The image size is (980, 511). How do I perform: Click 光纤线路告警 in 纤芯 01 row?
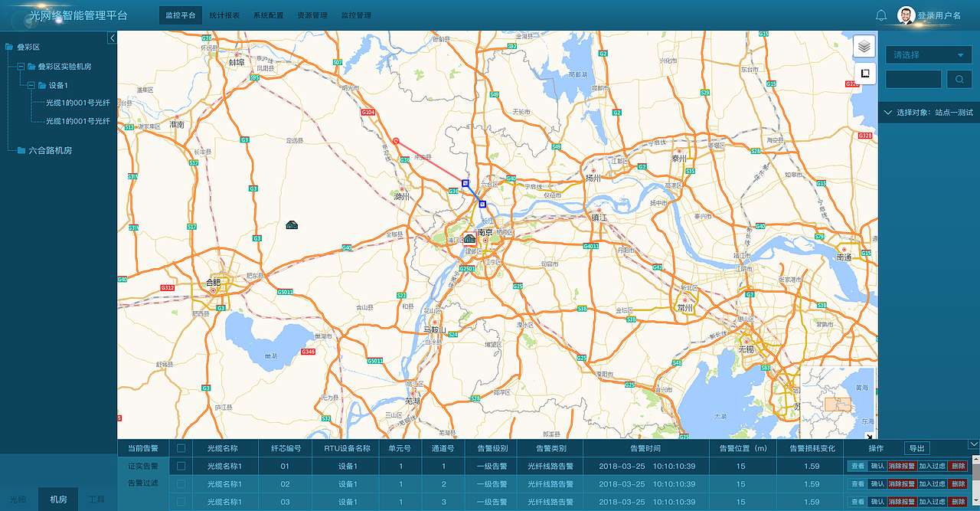[550, 466]
